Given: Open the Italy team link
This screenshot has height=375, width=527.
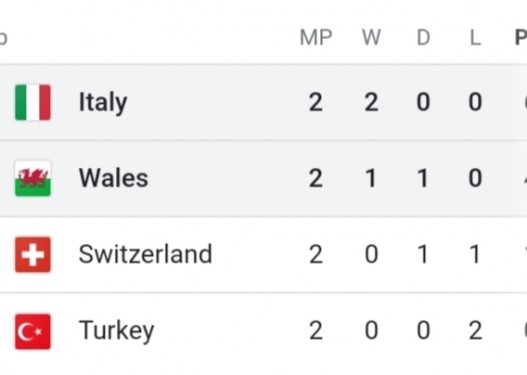Looking at the screenshot, I should point(103,102).
